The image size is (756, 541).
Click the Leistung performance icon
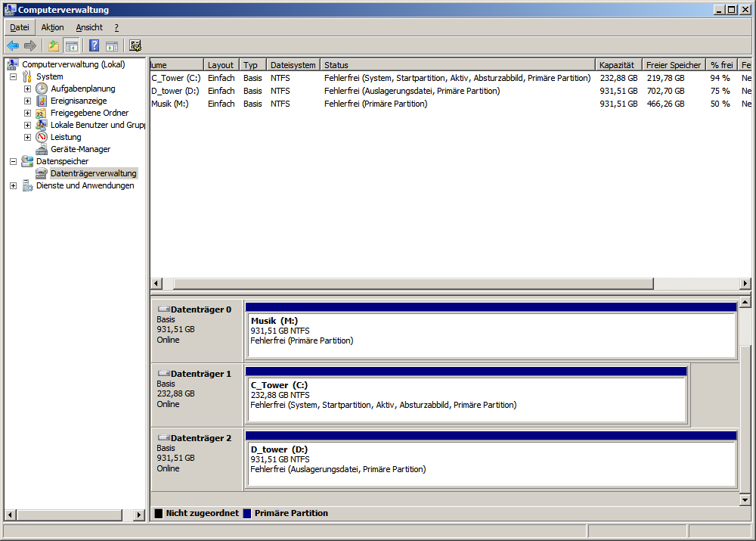tap(42, 137)
